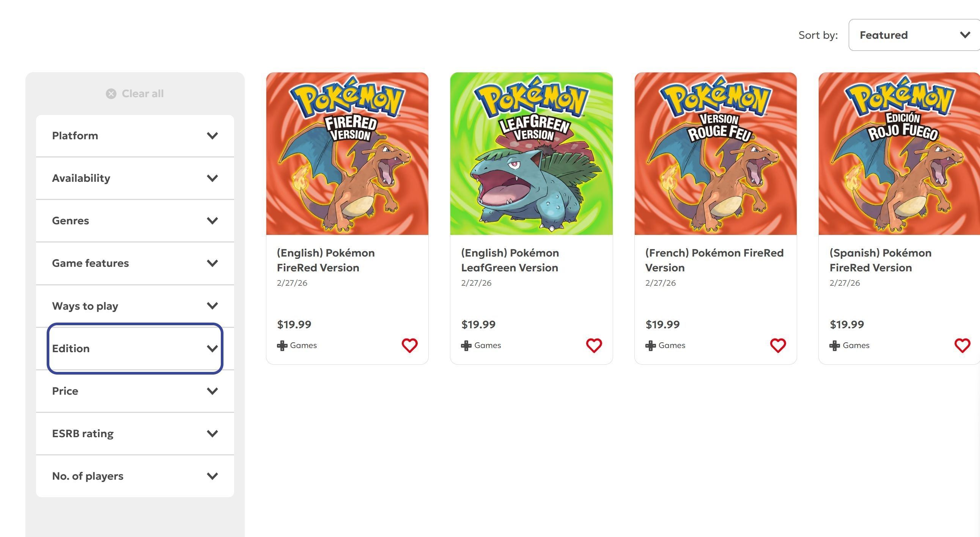Click the Clear all X icon
Screen dimensions: 980x537
[x=111, y=94]
